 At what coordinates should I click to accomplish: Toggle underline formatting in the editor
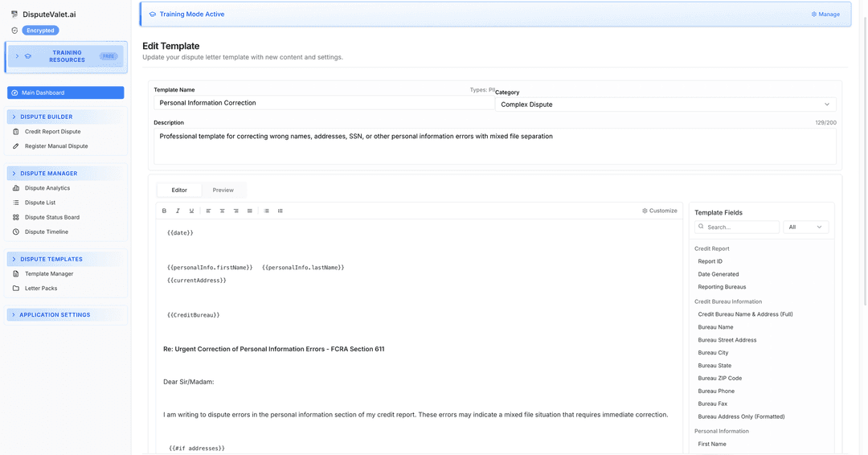coord(191,211)
